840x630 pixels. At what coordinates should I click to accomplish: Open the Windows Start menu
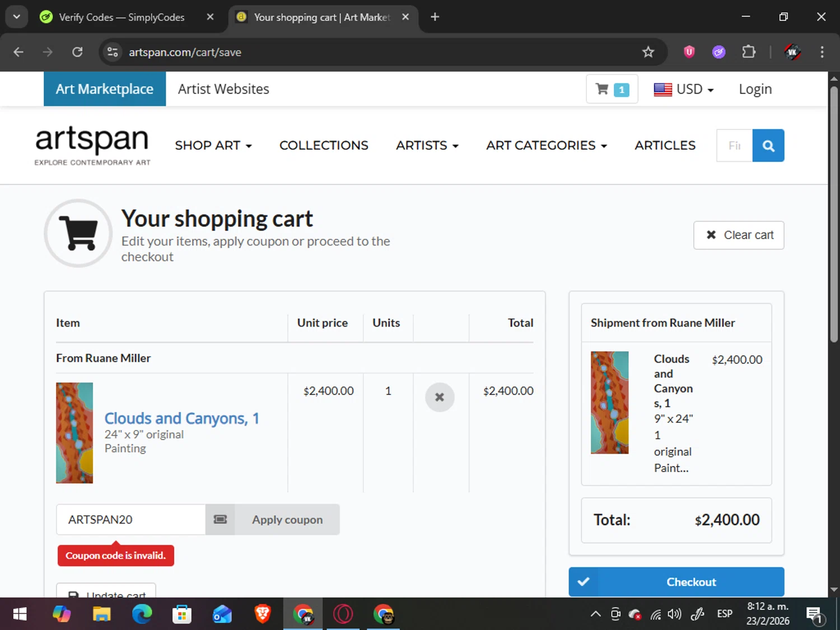[x=20, y=614]
